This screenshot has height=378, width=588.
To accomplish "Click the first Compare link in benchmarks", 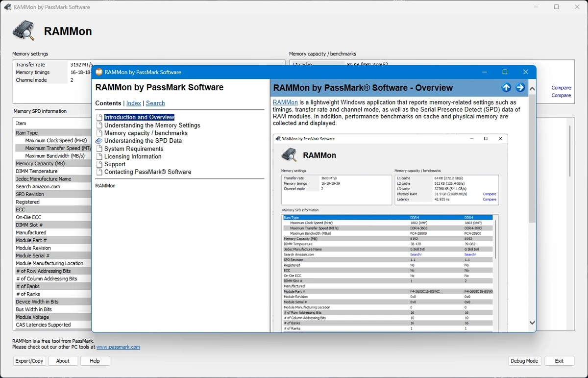I will pos(561,88).
